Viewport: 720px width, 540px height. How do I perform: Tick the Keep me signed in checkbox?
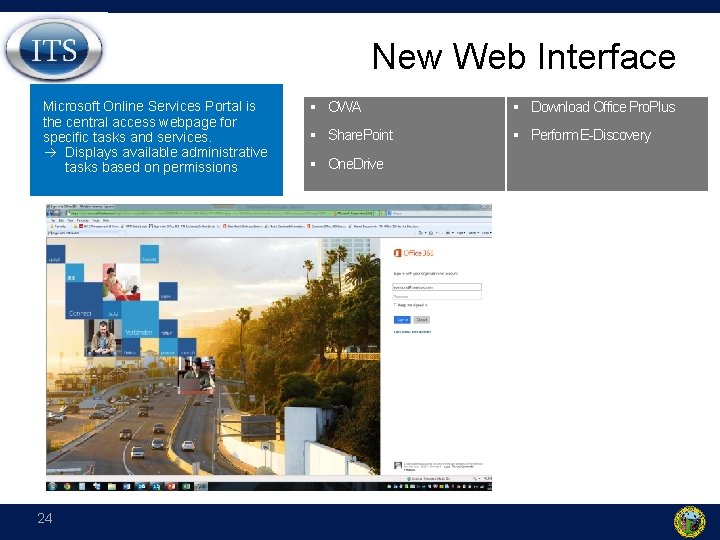coord(394,305)
